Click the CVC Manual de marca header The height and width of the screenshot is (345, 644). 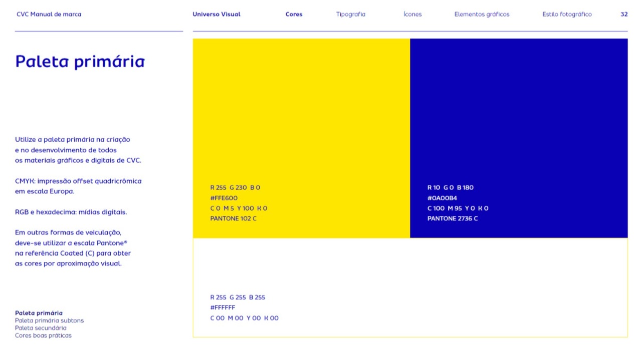point(49,15)
